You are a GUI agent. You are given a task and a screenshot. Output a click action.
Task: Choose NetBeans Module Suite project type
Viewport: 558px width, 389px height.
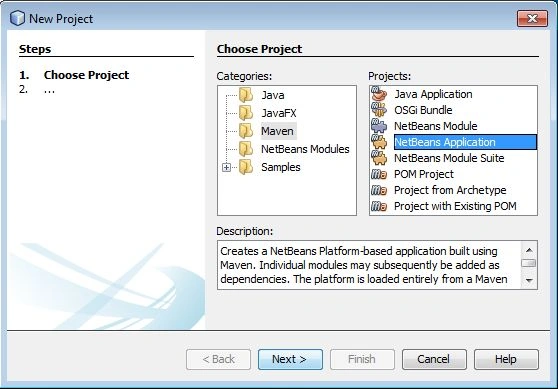tap(449, 158)
